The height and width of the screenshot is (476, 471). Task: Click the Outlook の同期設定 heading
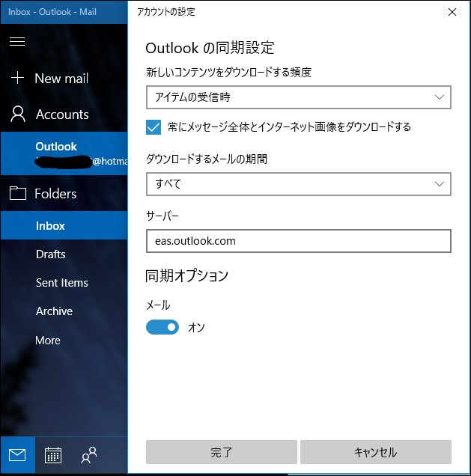(x=210, y=48)
